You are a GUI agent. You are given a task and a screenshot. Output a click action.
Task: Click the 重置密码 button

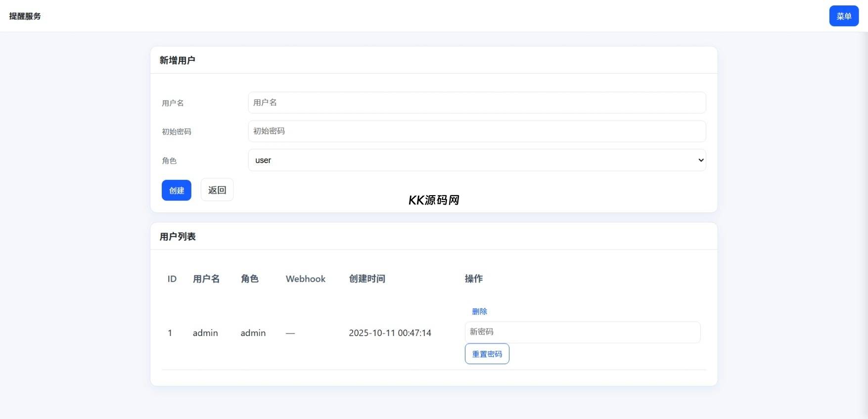tap(487, 354)
